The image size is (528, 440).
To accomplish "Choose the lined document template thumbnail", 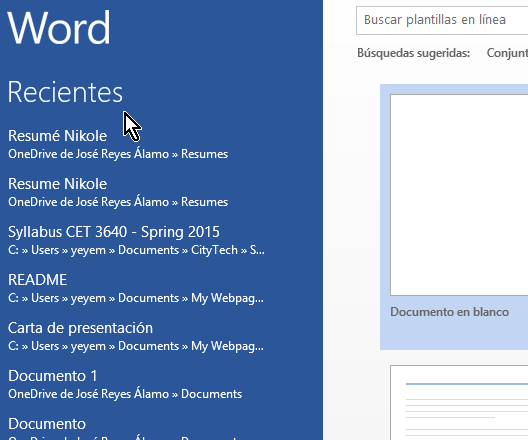I will 459,403.
